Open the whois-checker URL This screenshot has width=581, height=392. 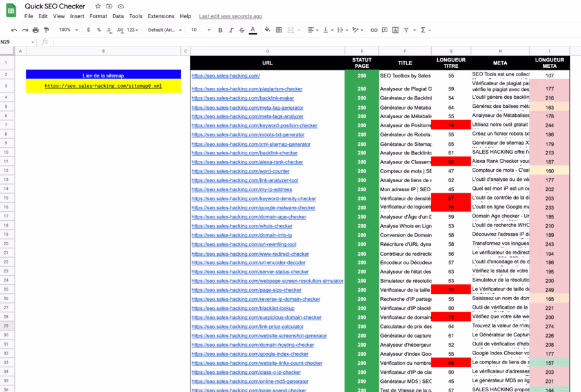(x=242, y=226)
